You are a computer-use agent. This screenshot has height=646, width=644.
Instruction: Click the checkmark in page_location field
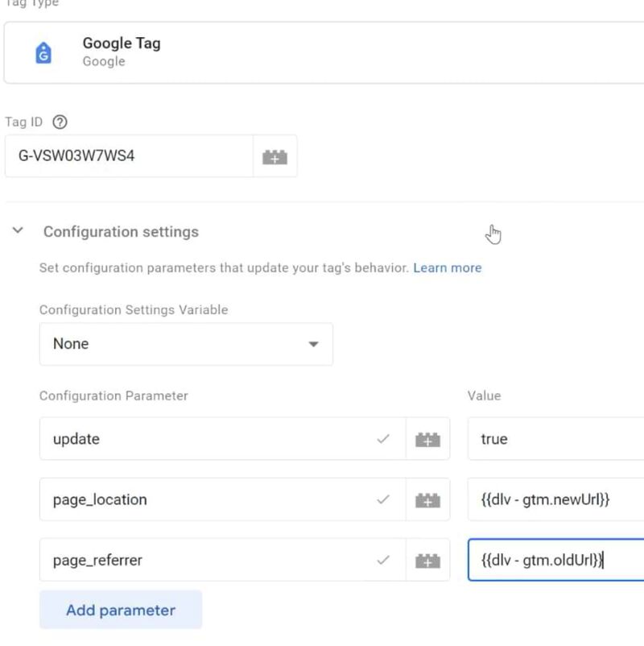383,499
